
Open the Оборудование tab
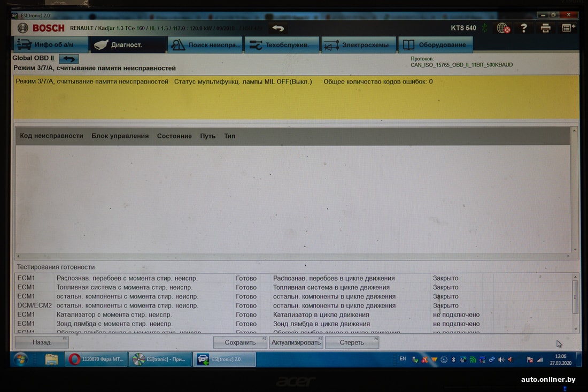pos(435,44)
